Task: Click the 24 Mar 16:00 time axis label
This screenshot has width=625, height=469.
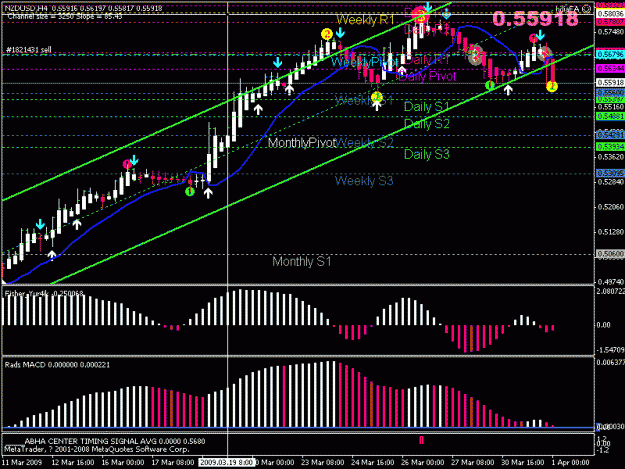Action: point(372,462)
